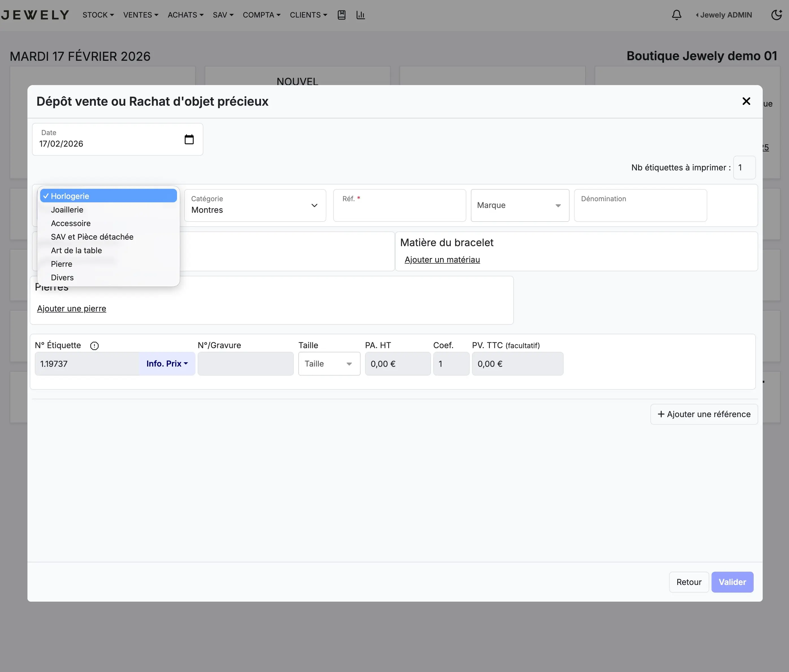The width and height of the screenshot is (789, 672).
Task: Select Joaillerie in the open list
Action: 109,210
